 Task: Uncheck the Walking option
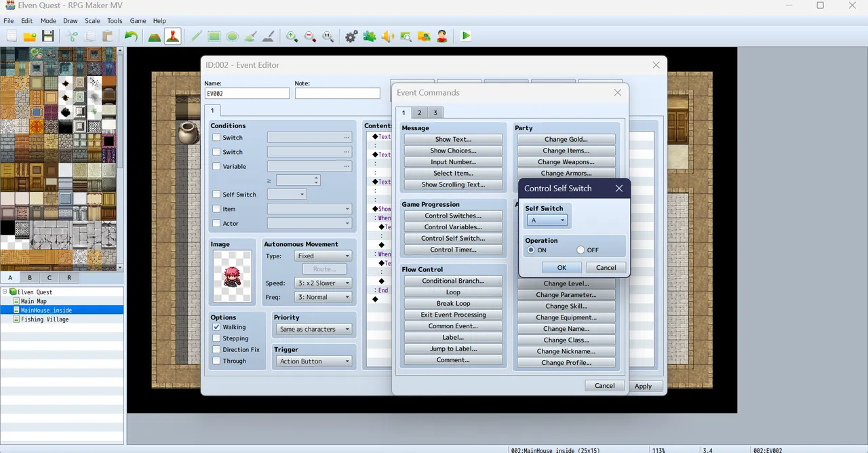[216, 327]
